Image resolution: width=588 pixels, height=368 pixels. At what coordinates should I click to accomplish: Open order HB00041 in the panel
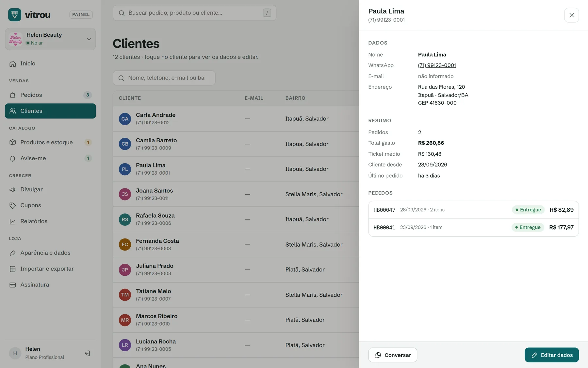click(473, 227)
